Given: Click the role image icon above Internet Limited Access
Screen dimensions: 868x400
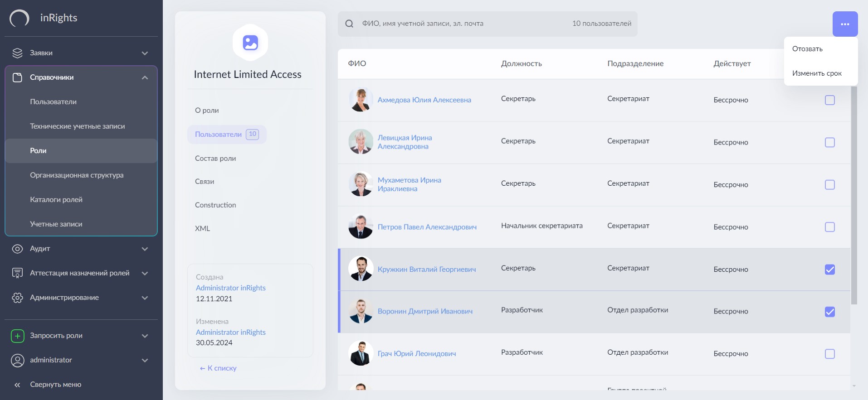Looking at the screenshot, I should [250, 43].
